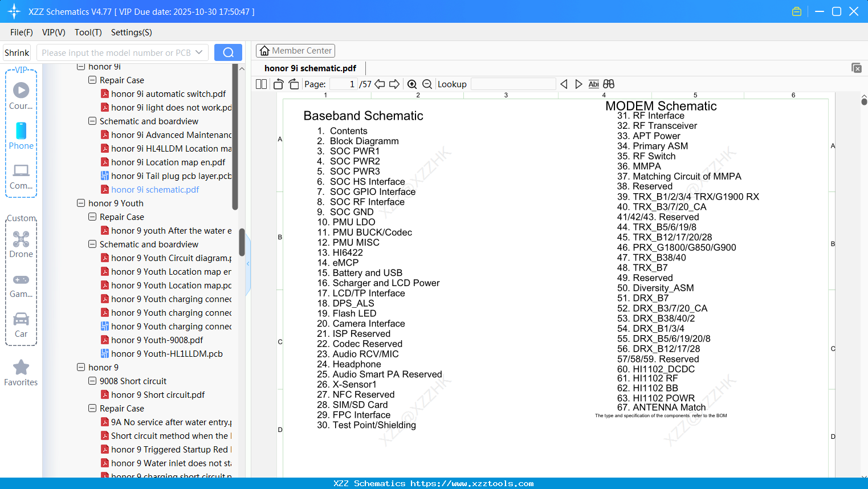Go to the next page arrow
Image resolution: width=868 pixels, height=489 pixels.
394,84
